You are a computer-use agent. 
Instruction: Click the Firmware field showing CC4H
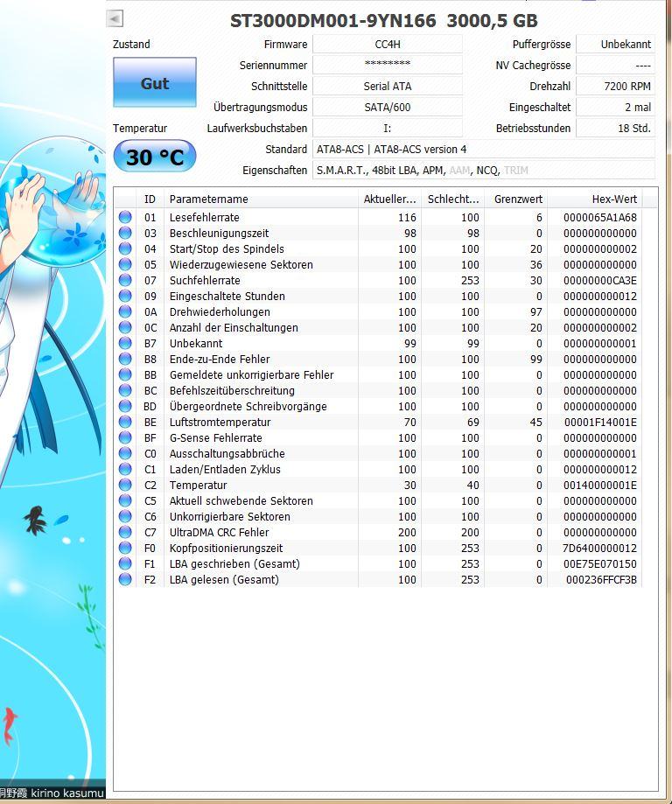pos(388,44)
